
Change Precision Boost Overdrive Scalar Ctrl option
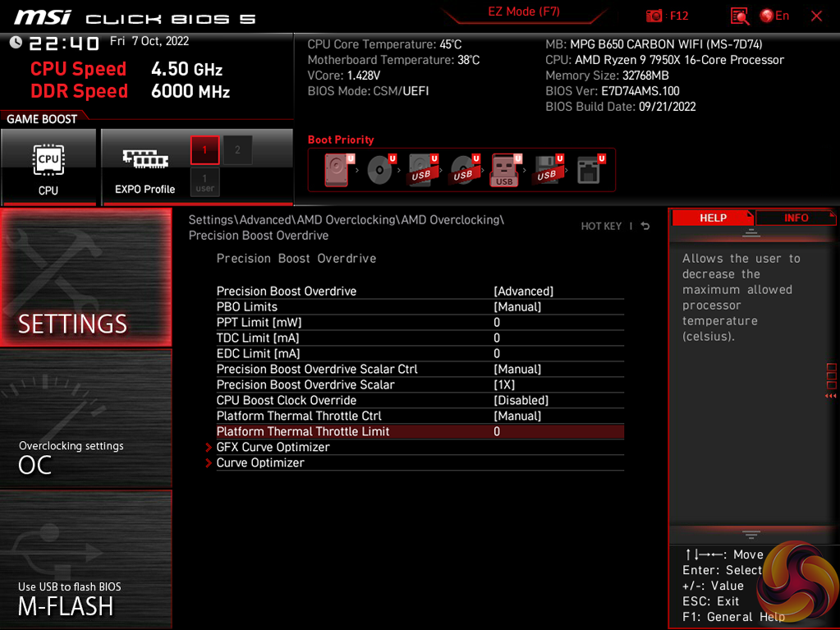pos(420,369)
